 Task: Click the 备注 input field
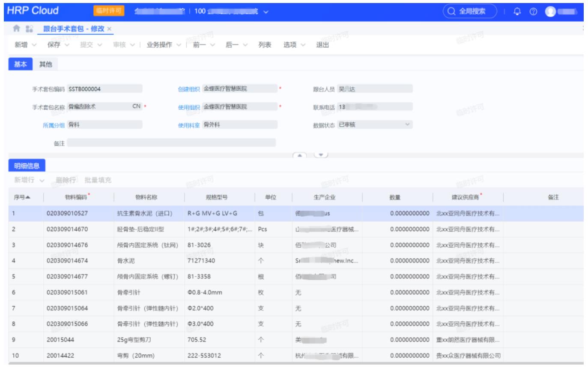171,143
